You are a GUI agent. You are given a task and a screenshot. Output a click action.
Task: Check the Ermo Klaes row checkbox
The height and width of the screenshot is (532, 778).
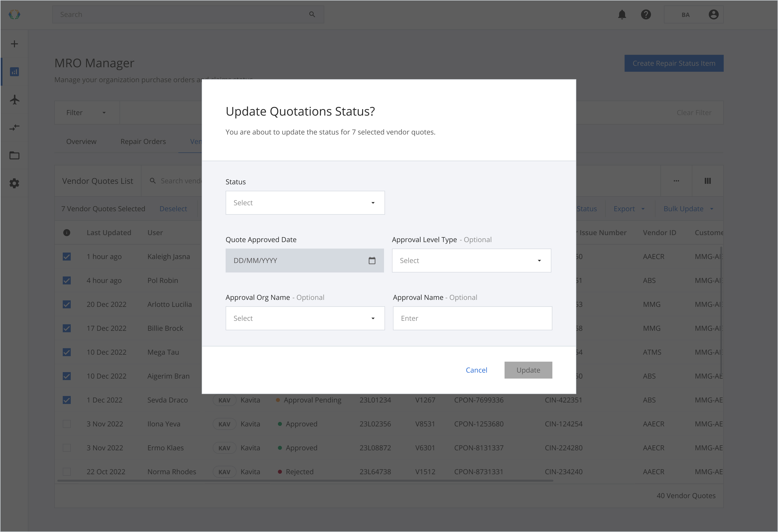pos(67,448)
